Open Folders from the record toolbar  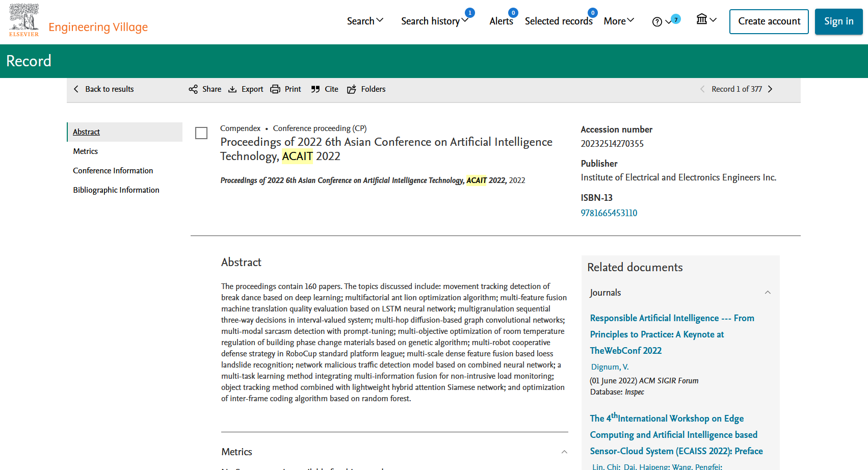[366, 89]
